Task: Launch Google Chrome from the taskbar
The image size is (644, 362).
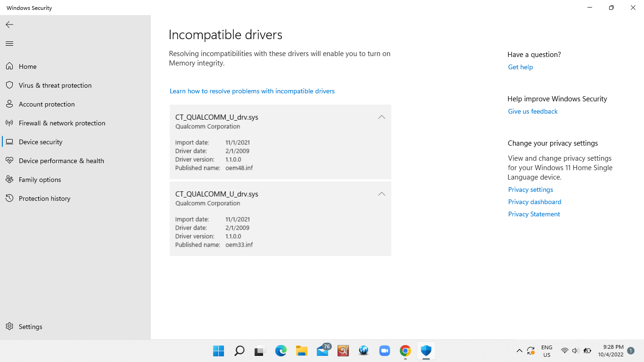Action: (405, 351)
